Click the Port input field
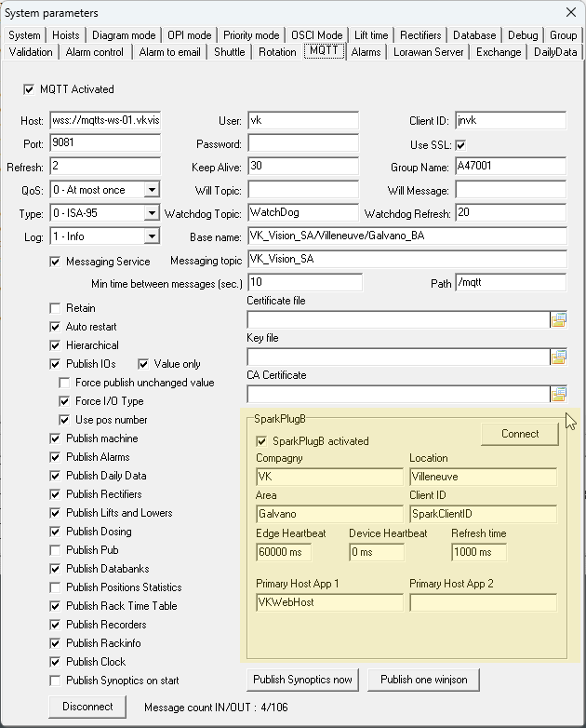This screenshot has height=728, width=586. coord(105,143)
